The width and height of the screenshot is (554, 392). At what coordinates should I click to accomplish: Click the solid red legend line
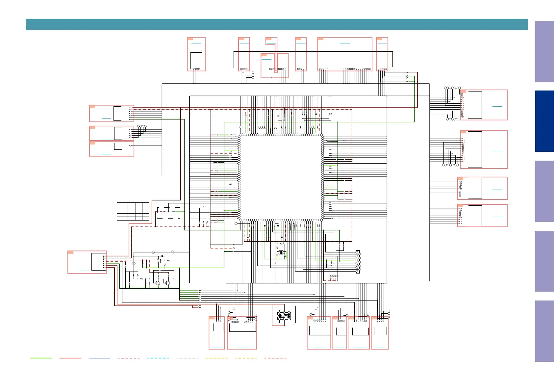pos(70,358)
